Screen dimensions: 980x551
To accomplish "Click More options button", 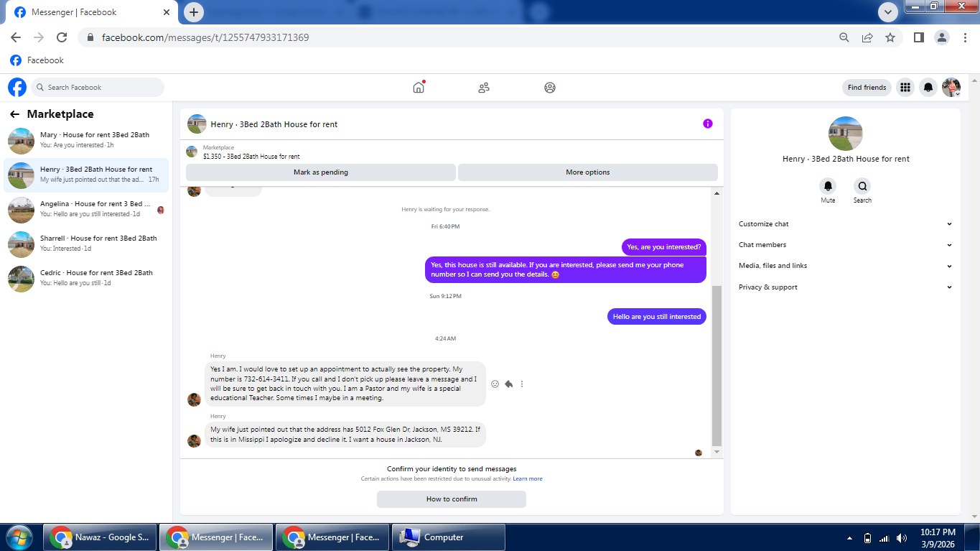I will (588, 172).
